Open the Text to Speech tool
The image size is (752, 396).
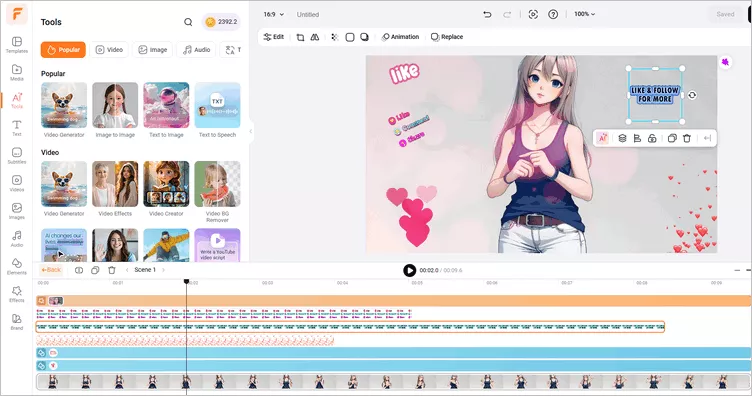[217, 110]
